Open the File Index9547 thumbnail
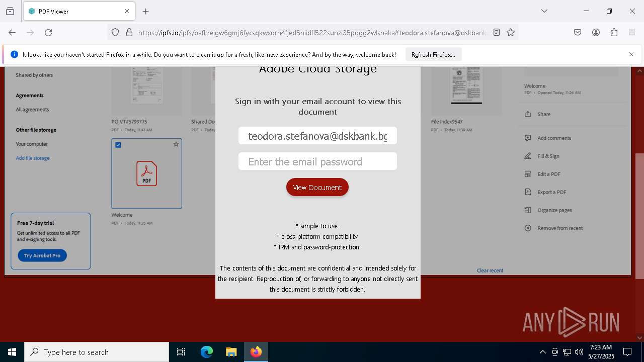The height and width of the screenshot is (362, 644). point(466,91)
